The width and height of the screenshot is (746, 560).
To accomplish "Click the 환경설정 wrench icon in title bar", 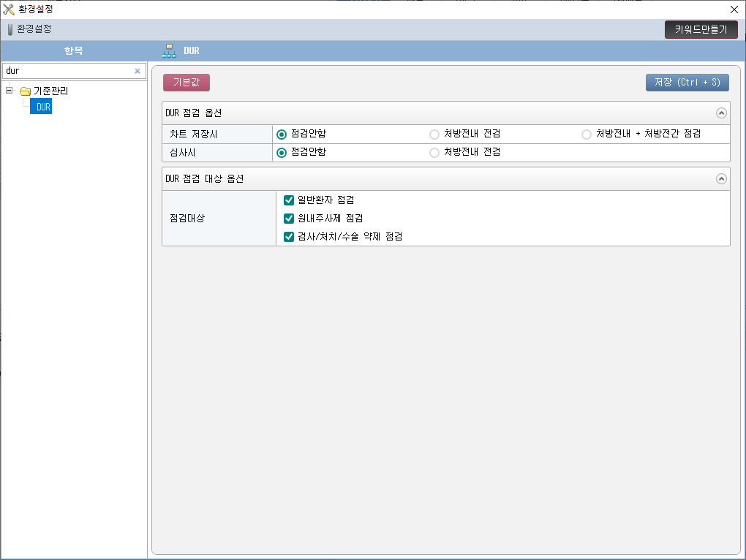I will pos(9,10).
